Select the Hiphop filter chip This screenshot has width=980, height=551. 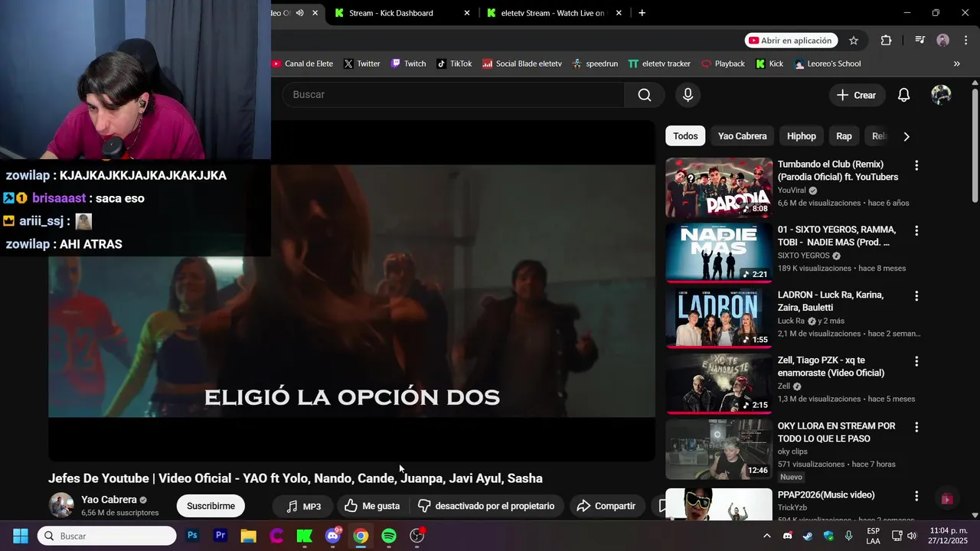pyautogui.click(x=802, y=136)
